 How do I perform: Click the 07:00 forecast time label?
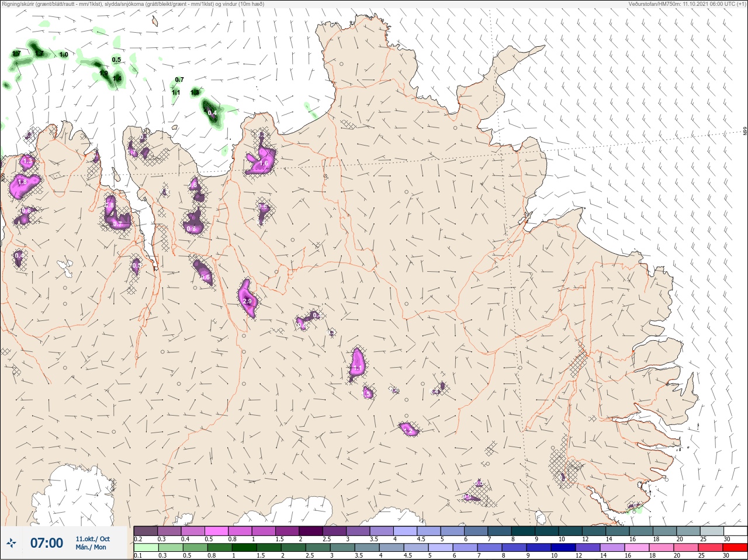point(47,543)
